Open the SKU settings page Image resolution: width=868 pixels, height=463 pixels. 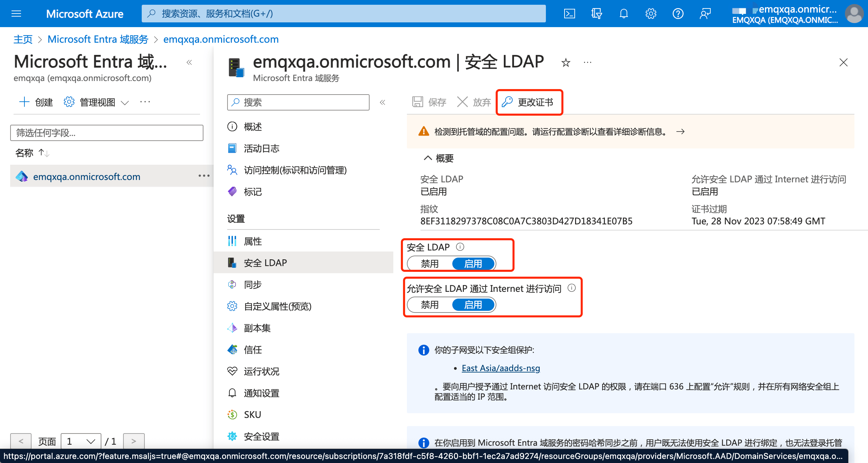click(252, 414)
